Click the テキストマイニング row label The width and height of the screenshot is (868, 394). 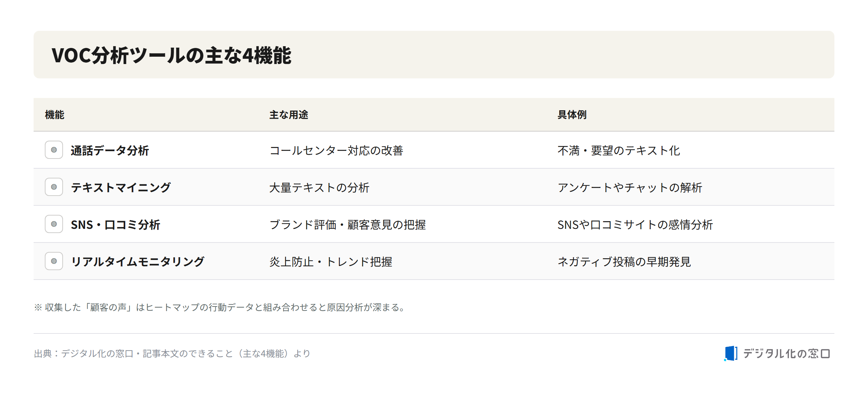tap(121, 188)
